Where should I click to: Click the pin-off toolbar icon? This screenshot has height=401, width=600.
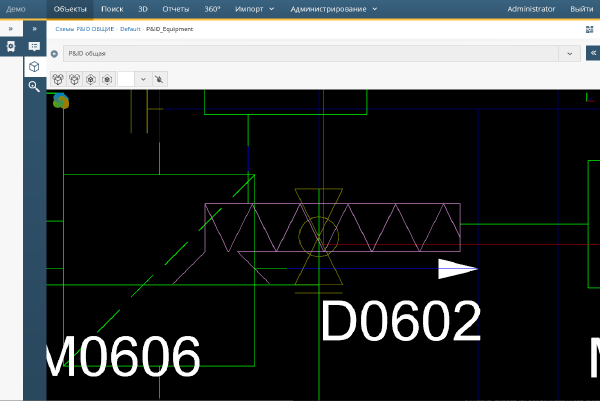pos(160,78)
